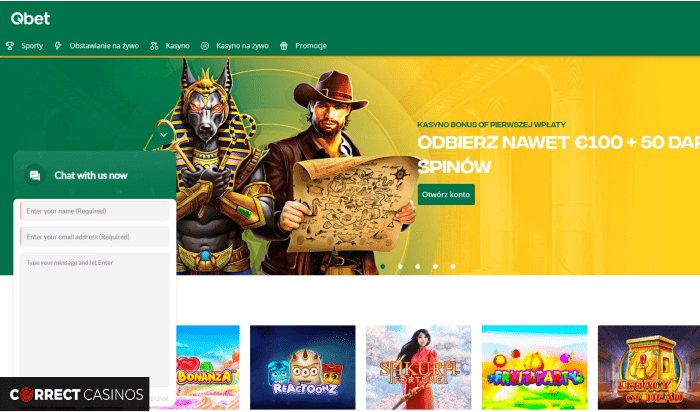Screen dimensions: 700x412
Task: Click the chat message text area
Action: coord(95,320)
